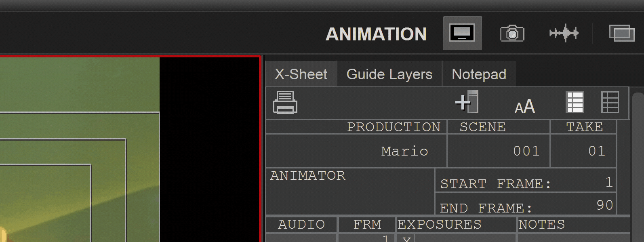Screen dimensions: 644x242
Task: Change X-Sheet font size
Action: [x=525, y=107]
